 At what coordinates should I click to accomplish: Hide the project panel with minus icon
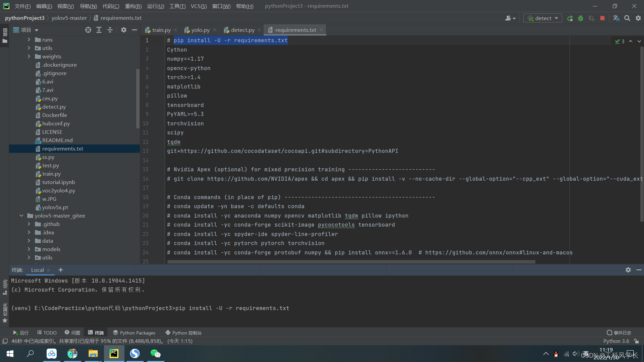point(135,30)
